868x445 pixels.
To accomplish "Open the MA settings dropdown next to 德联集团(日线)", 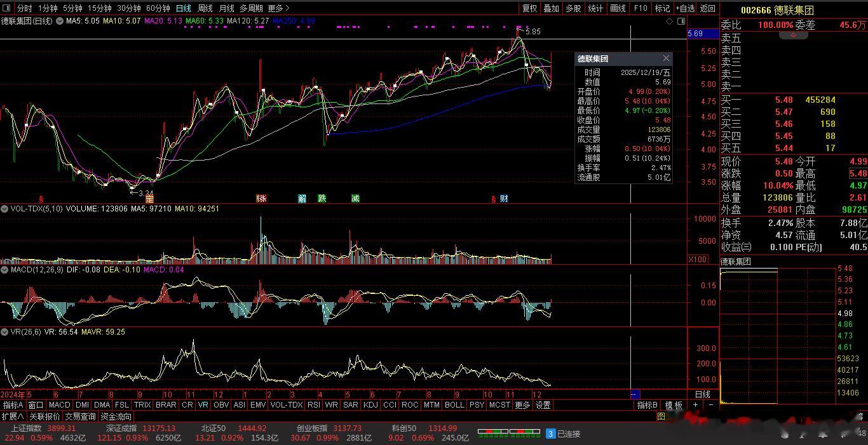I will click(60, 21).
